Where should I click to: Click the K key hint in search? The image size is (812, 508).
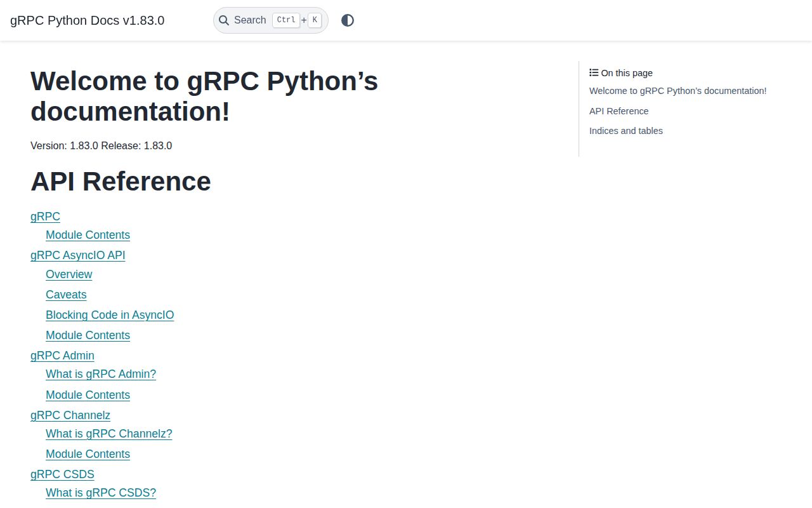coord(315,20)
